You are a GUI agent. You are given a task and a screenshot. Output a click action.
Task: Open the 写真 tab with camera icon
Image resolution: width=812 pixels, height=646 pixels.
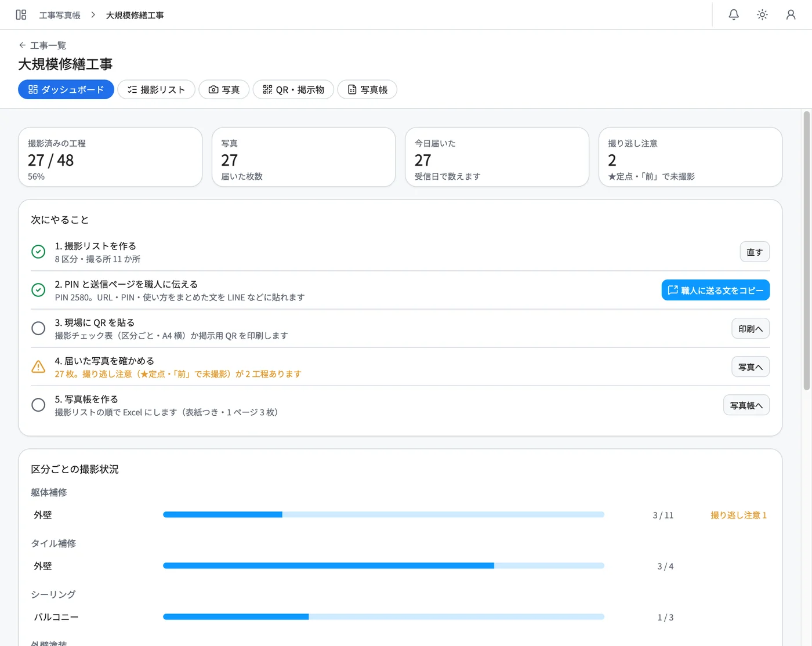tap(224, 89)
